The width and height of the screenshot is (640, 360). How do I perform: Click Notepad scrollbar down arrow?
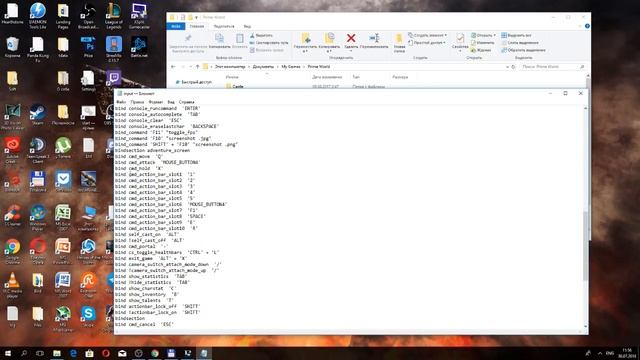pos(586,327)
